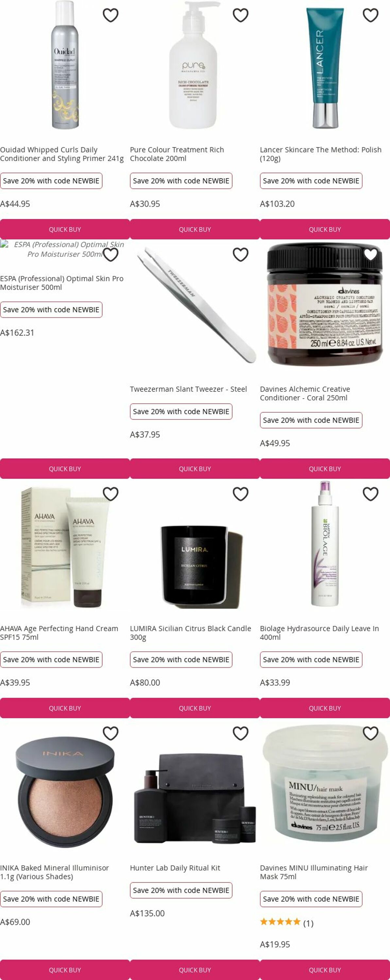Quick buy the Tweezerman Slant Tweezer
The height and width of the screenshot is (980, 390).
point(195,469)
